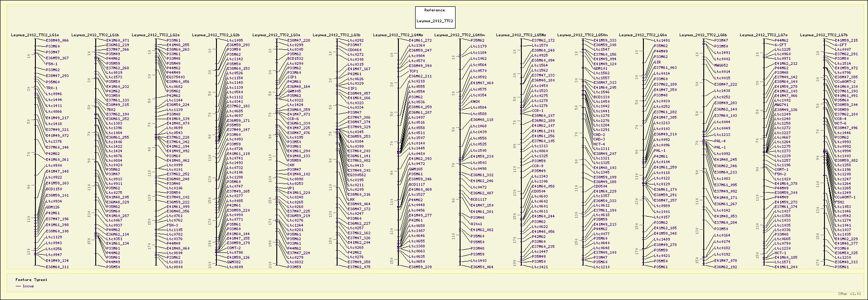Click the GWM382 marker label
This screenshot has width=868, height=300.
click(234, 262)
